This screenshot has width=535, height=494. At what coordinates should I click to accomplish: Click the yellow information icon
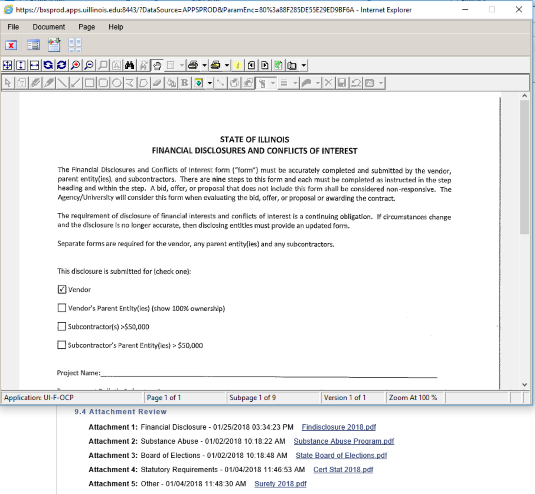(x=238, y=65)
